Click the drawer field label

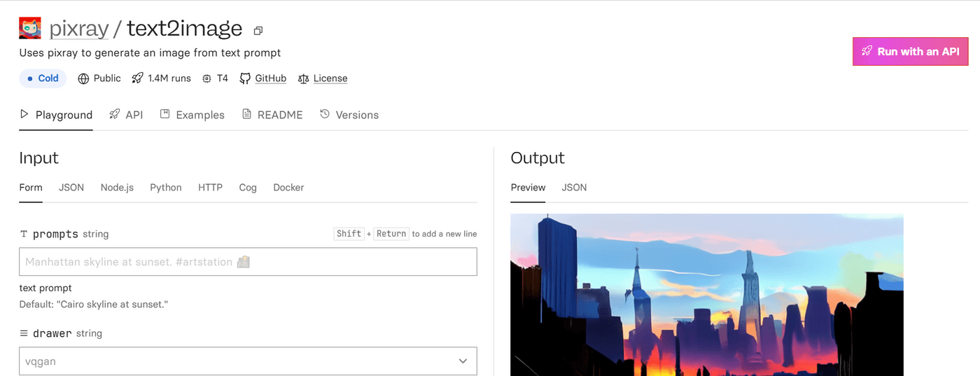[52, 333]
